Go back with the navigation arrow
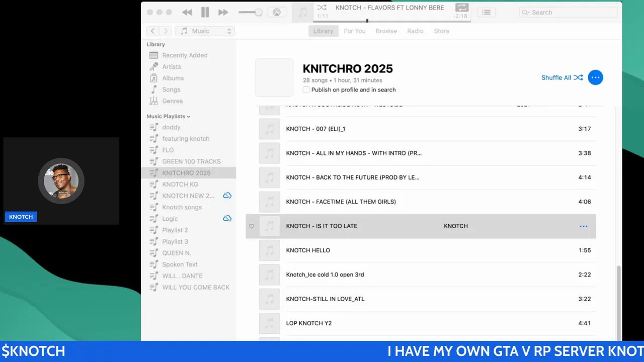 point(152,31)
